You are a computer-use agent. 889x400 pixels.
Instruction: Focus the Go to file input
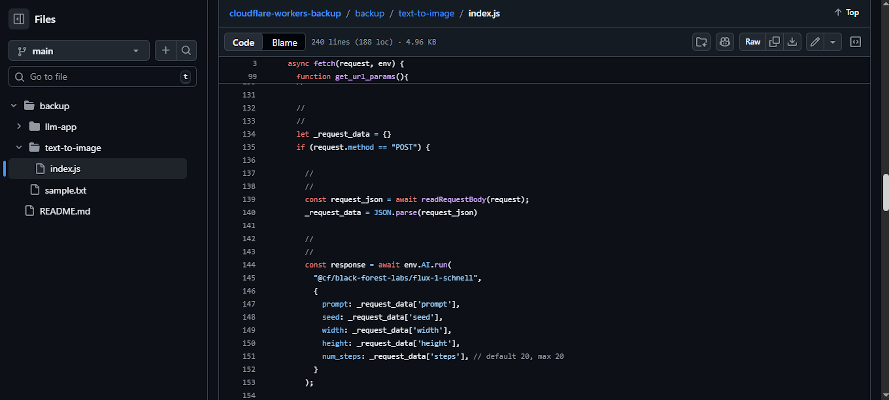[103, 76]
